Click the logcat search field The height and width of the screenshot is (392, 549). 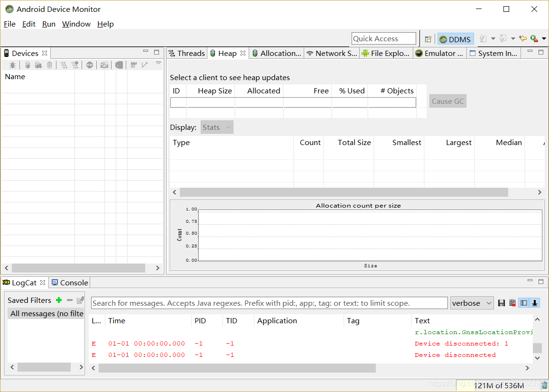(x=269, y=303)
